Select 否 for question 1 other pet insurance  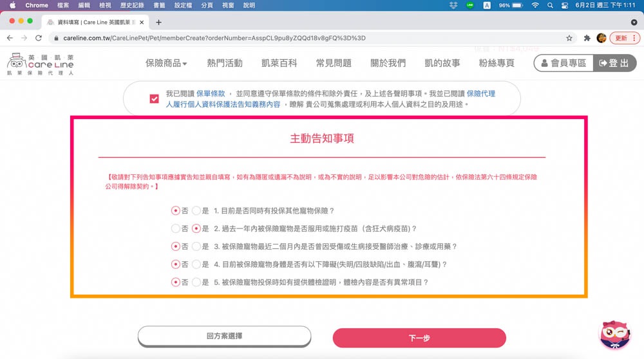point(175,210)
